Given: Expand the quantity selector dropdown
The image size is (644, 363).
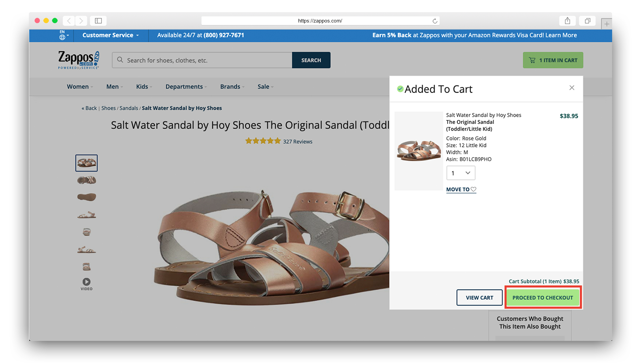Looking at the screenshot, I should coord(460,173).
